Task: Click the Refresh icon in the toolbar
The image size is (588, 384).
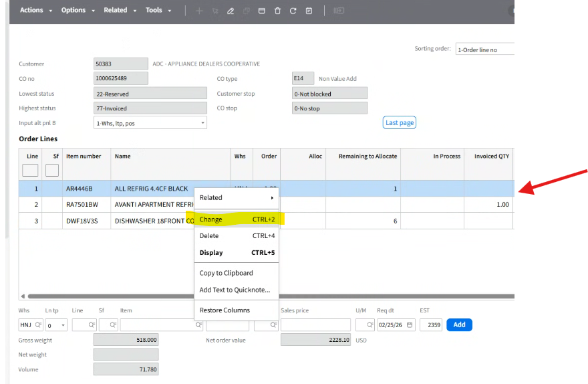Action: [x=293, y=11]
